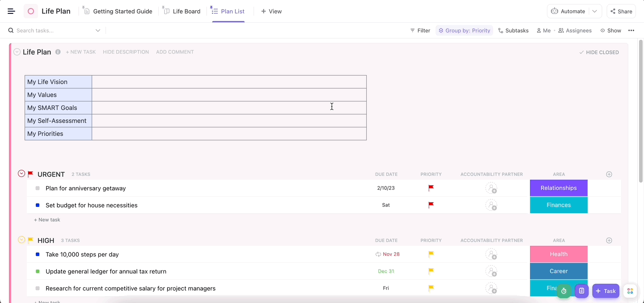The image size is (644, 303).
Task: Open the three-dot more options menu
Action: tap(631, 30)
